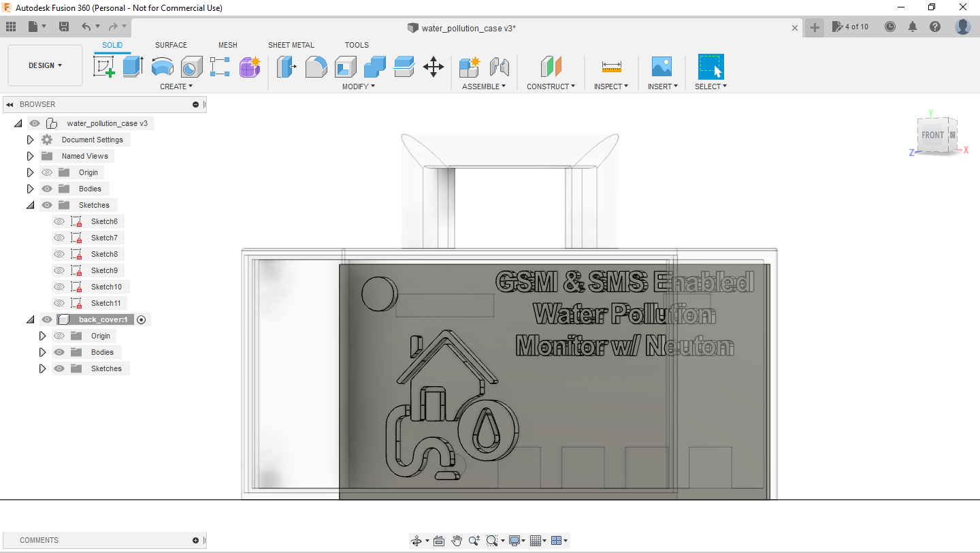
Task: Select the Create Sketch tool
Action: pyautogui.click(x=104, y=67)
